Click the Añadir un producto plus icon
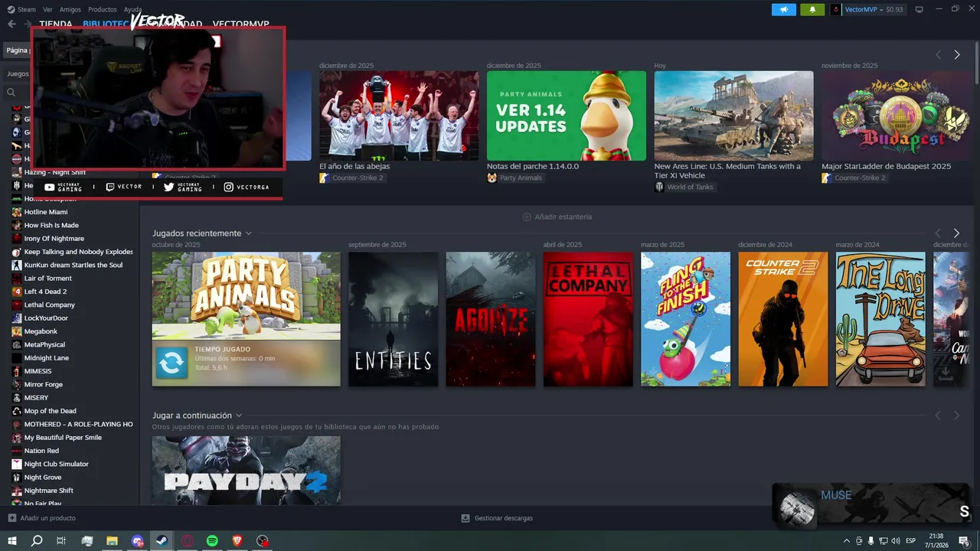The height and width of the screenshot is (551, 980). (x=11, y=518)
